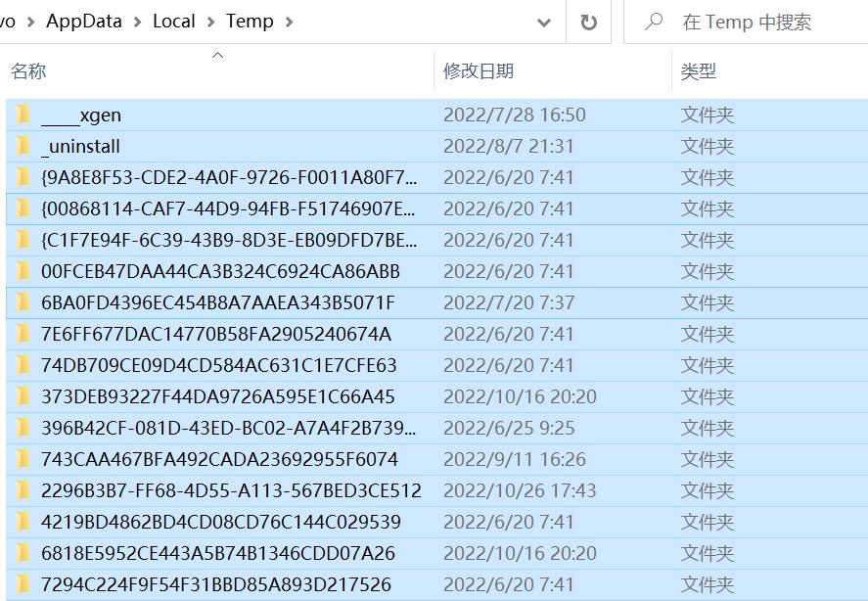Open the address bar history dropdown arrow
Image resolution: width=868 pixels, height=601 pixels.
pos(544,21)
